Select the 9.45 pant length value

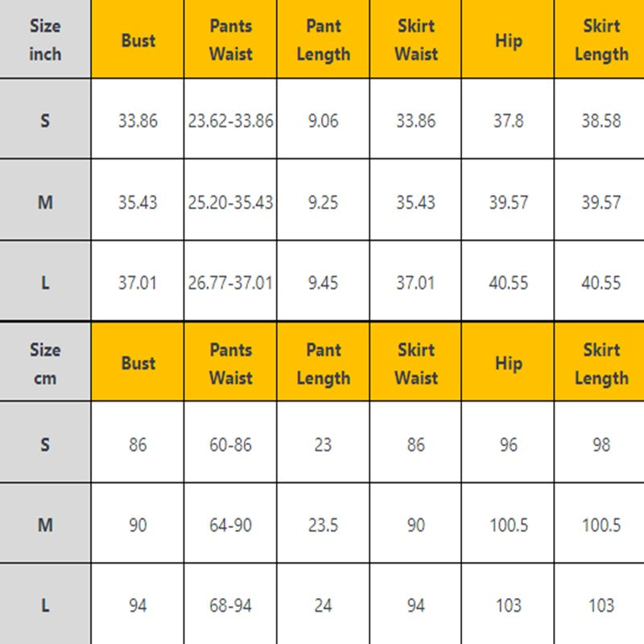click(323, 283)
